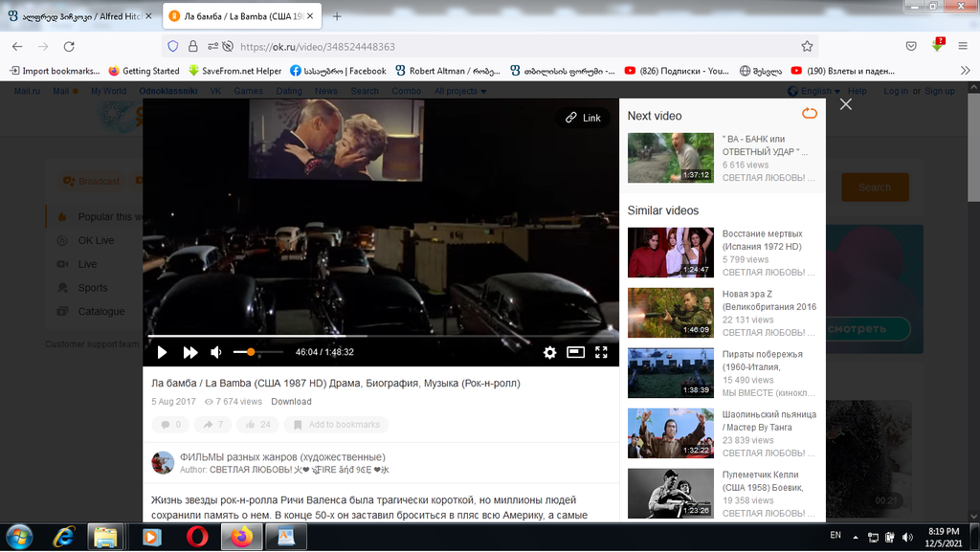Open the author СВЕТЛАЯ ЛЮБОВЬ profile
The height and width of the screenshot is (552, 980).
(300, 470)
